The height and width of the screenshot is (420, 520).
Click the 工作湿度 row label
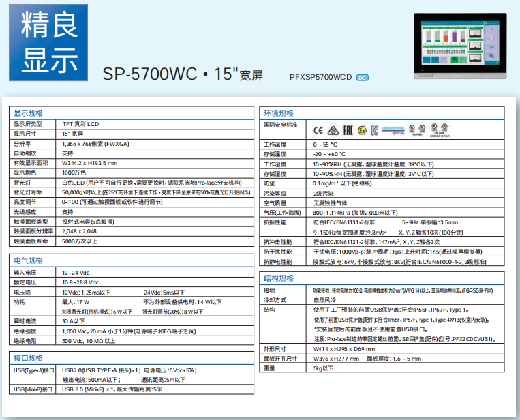[x=275, y=164]
